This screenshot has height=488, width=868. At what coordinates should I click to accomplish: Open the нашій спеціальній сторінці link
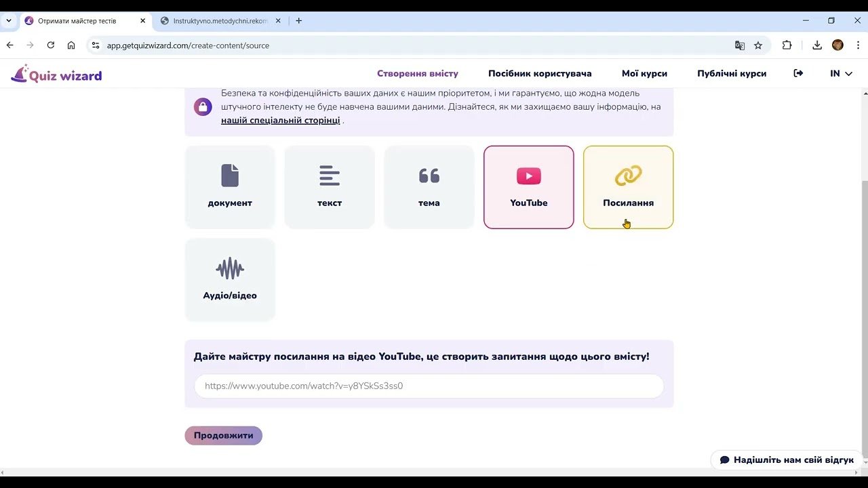point(280,121)
